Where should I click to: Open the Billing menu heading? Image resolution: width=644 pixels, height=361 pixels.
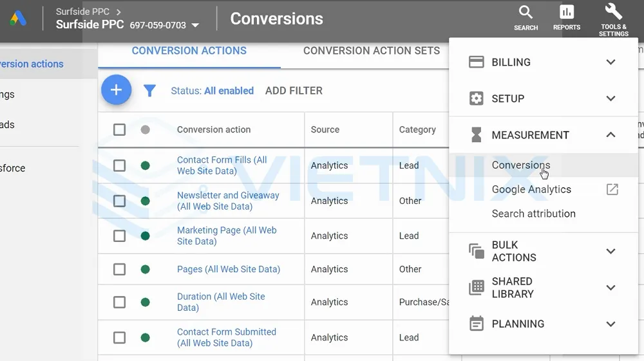tap(511, 62)
